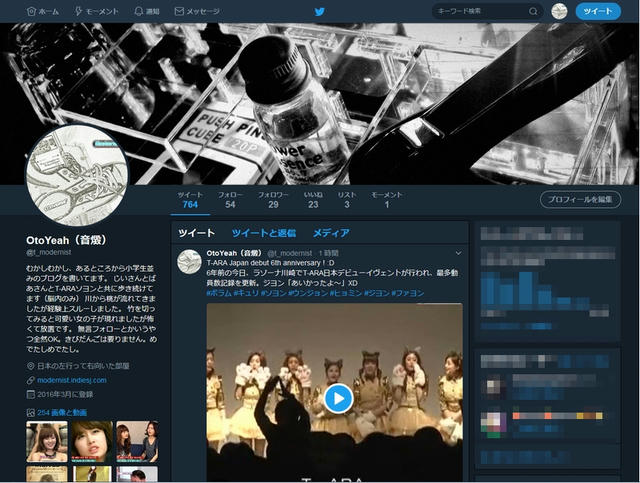Play the T-ARA video
640x483 pixels.
pyautogui.click(x=338, y=398)
